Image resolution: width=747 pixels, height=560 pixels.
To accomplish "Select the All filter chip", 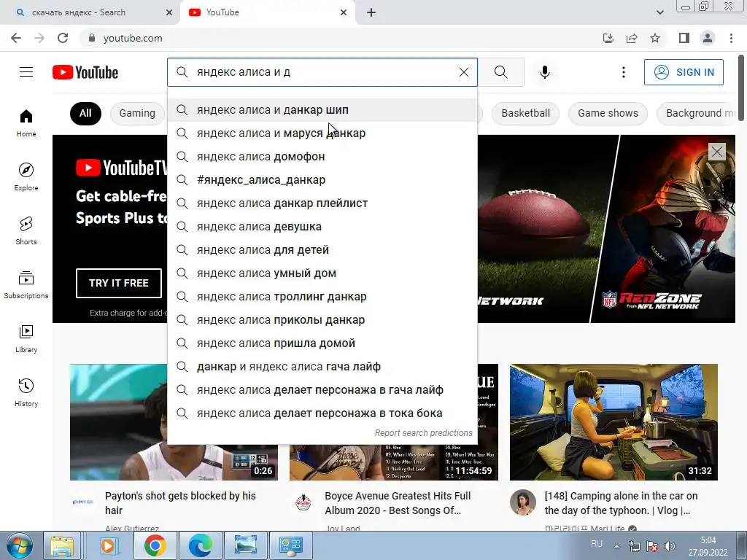I will click(85, 113).
